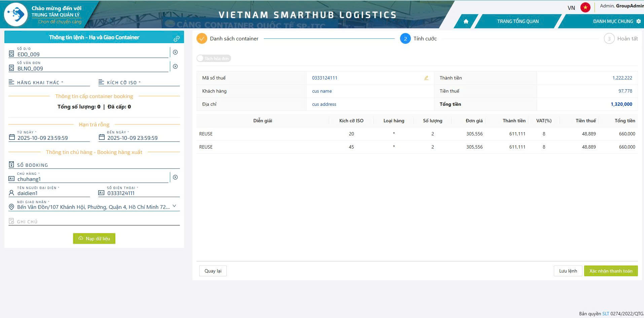Clear the Chủ hàng field with its X icon
The image size is (644, 318).
point(175,177)
